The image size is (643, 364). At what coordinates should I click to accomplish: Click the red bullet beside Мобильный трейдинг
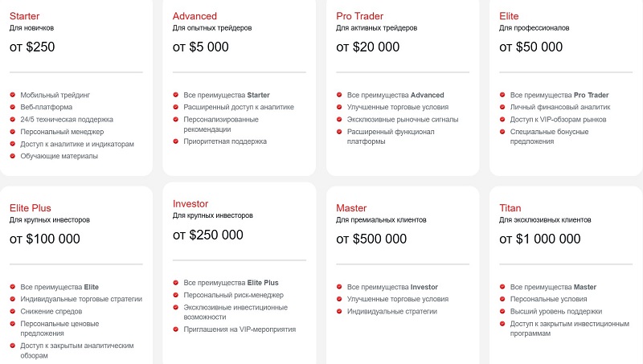14,95
